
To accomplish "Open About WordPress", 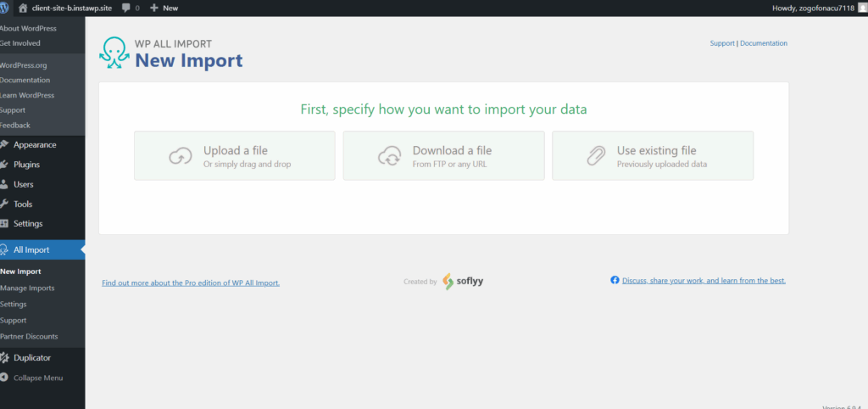I will coord(28,28).
